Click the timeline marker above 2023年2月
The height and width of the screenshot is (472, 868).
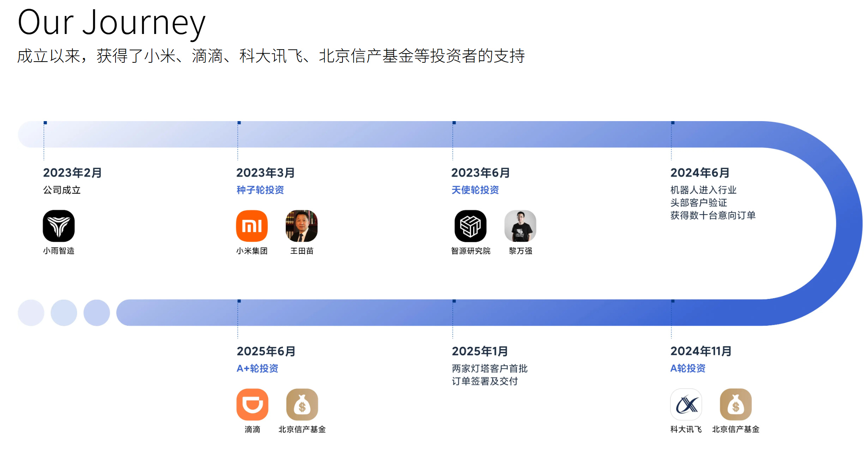coord(45,123)
